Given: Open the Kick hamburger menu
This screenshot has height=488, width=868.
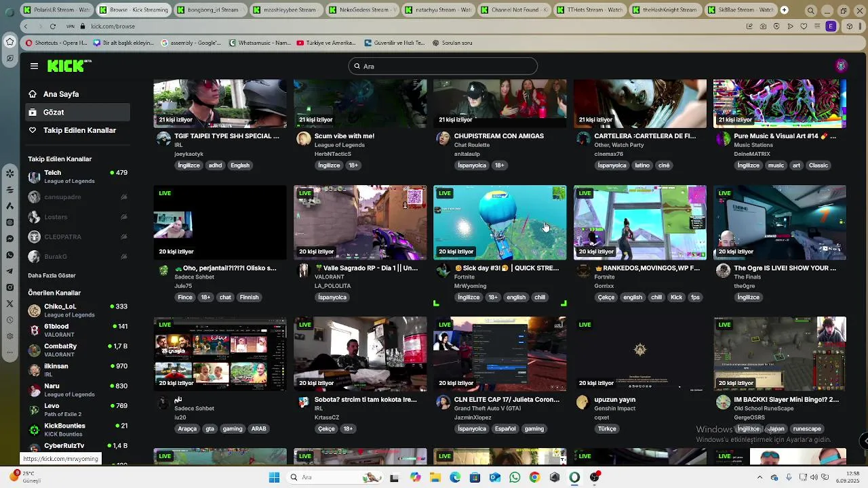Looking at the screenshot, I should [34, 66].
